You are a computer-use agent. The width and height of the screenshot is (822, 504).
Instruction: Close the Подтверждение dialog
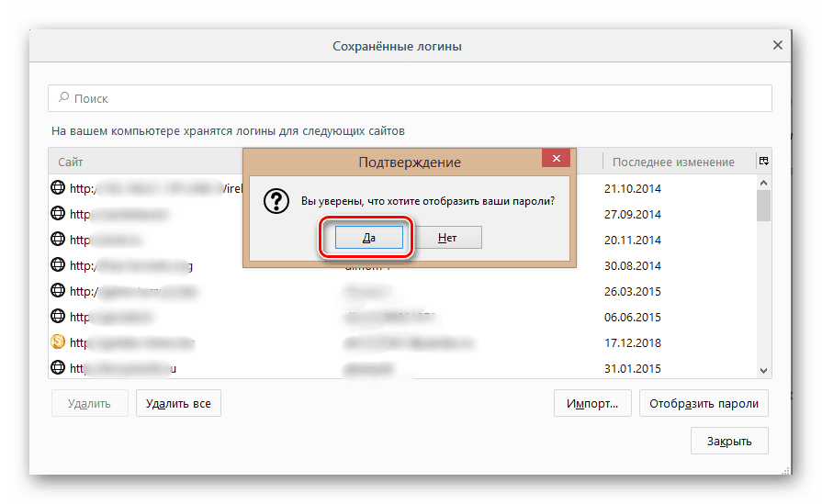pos(557,158)
